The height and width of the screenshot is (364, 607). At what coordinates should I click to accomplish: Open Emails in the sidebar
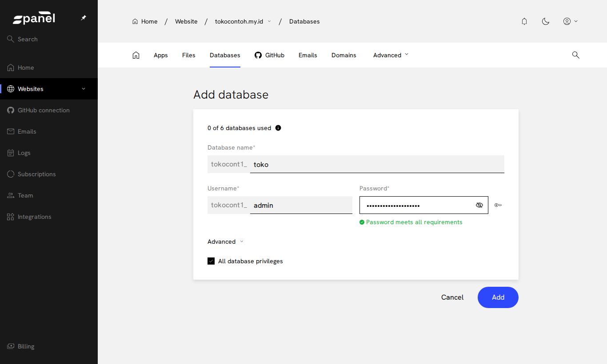tap(49, 131)
